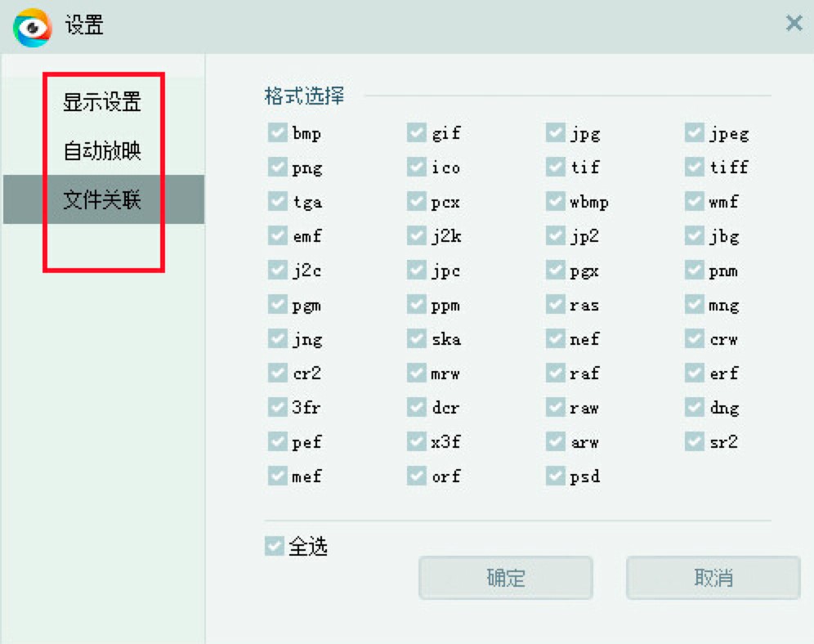
Task: Toggle the bmp format checkbox
Action: click(276, 132)
